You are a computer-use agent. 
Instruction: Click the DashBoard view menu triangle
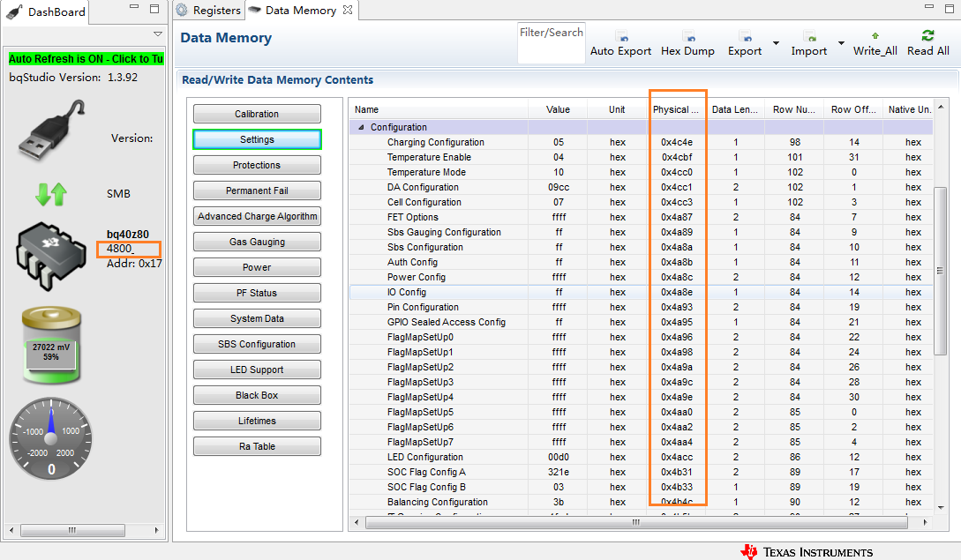click(157, 34)
